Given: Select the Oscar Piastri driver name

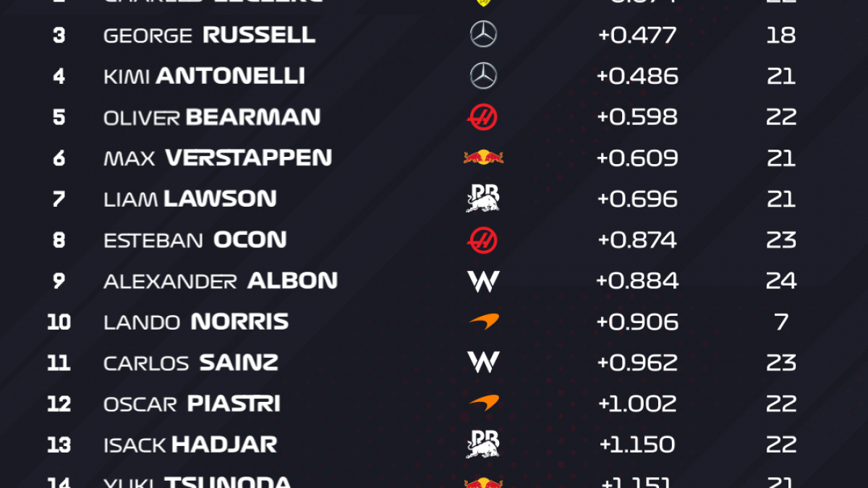Looking at the screenshot, I should tap(192, 403).
